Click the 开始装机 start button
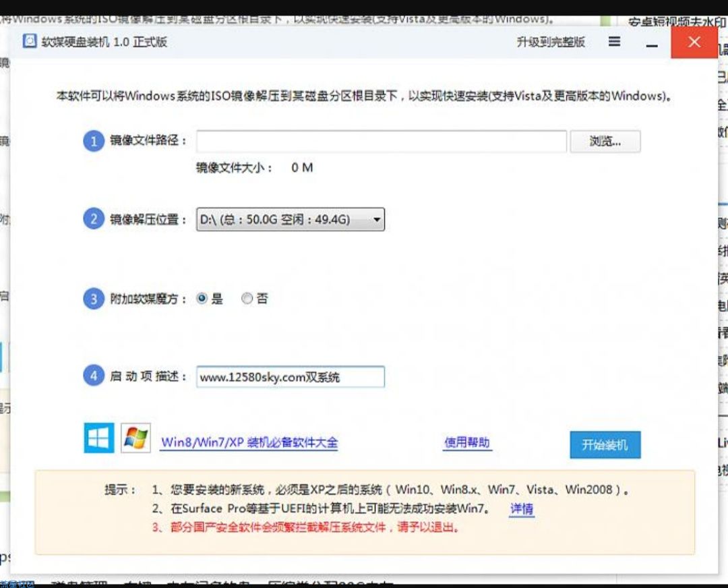Viewport: 728px width, 588px height. click(x=605, y=445)
